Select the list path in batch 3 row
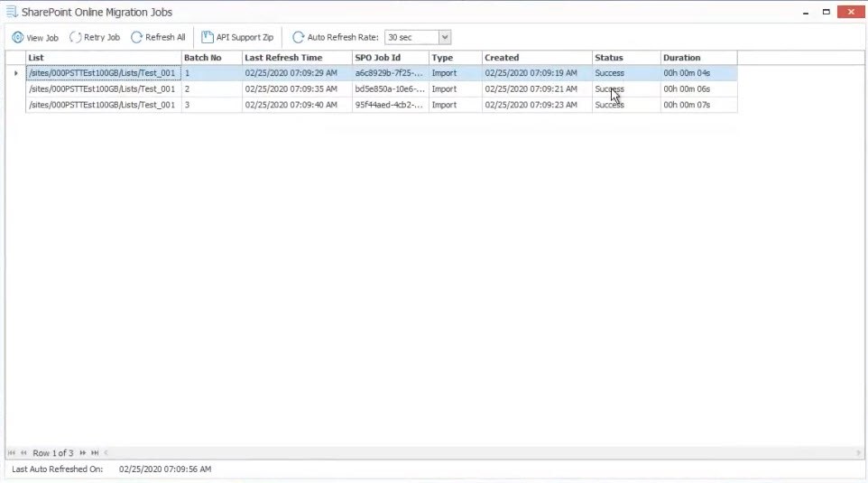 click(x=104, y=105)
